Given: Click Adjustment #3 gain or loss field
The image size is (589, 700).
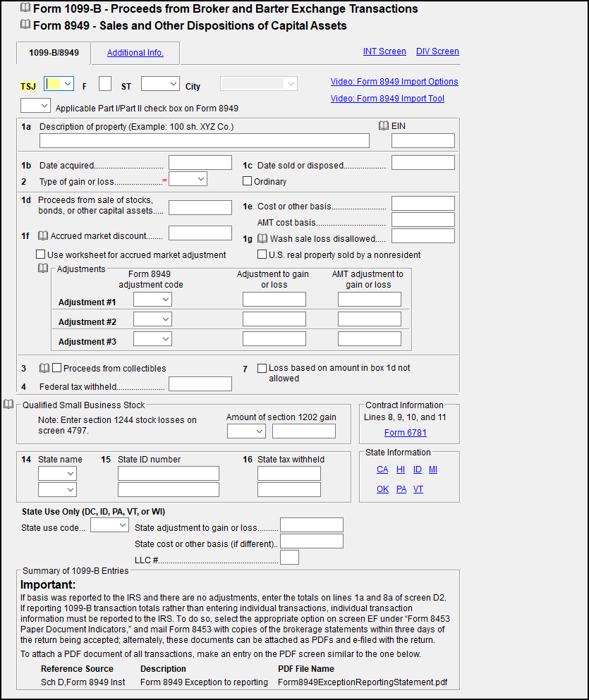Looking at the screenshot, I should click(274, 339).
